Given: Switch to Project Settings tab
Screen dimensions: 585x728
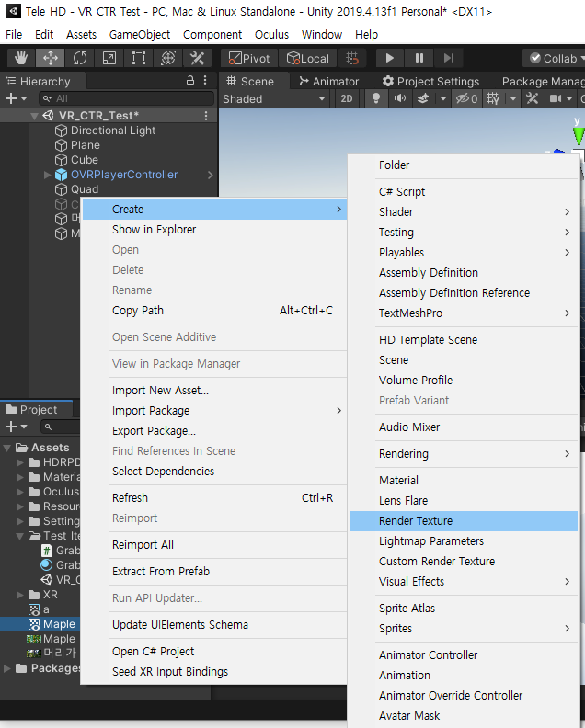Looking at the screenshot, I should point(430,82).
